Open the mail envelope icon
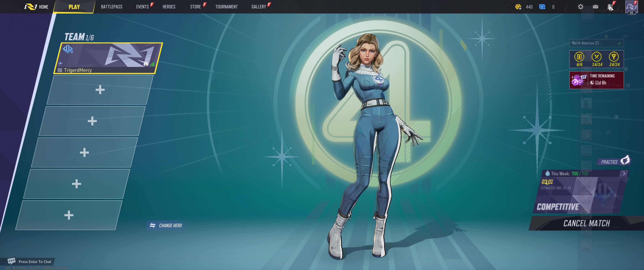Viewport: 644px width, 270px height. pos(596,7)
